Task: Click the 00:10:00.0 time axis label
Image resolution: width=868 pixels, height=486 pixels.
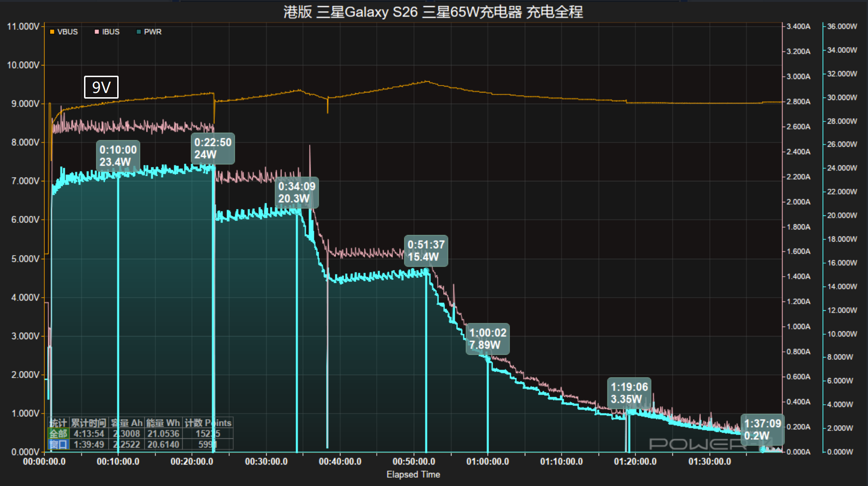Action: tap(118, 462)
